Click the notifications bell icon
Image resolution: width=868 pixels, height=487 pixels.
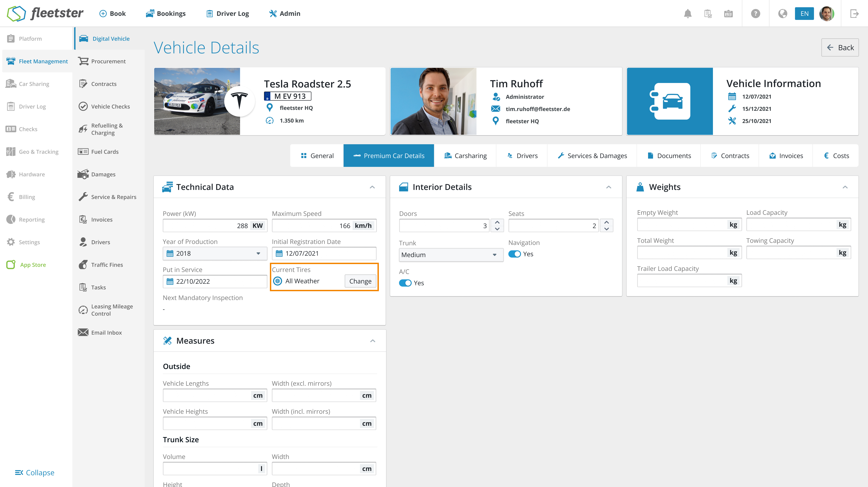click(x=688, y=14)
